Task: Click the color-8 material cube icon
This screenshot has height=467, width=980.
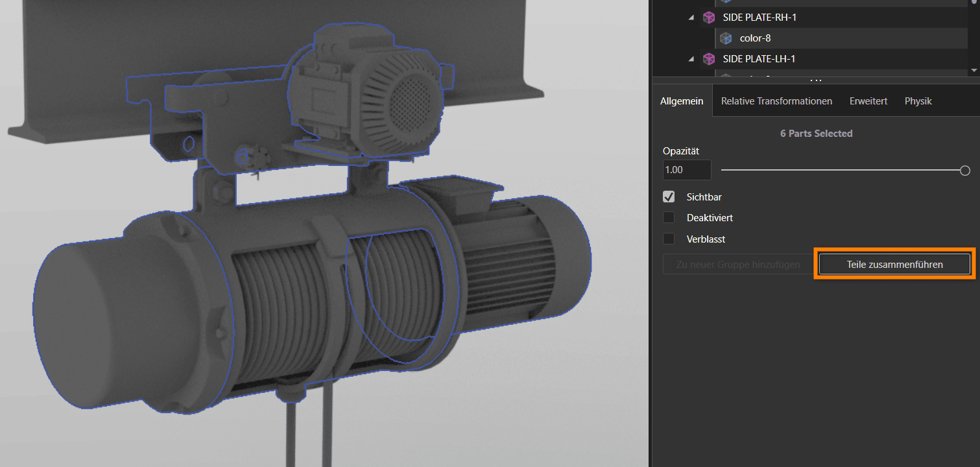Action: (726, 38)
